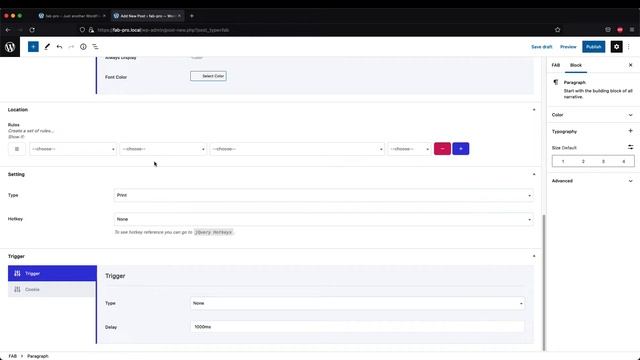Screen dimensions: 640x360
Task: Open the wide third rule choose dropdown
Action: (297, 149)
